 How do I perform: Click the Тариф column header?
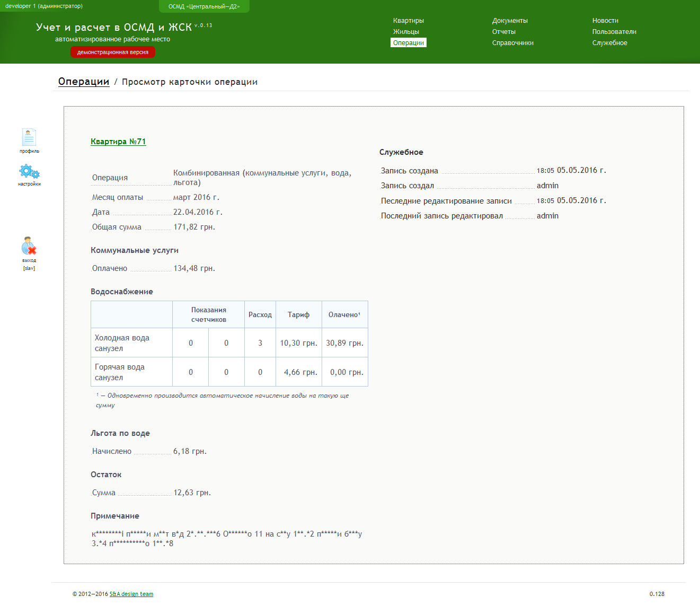299,315
